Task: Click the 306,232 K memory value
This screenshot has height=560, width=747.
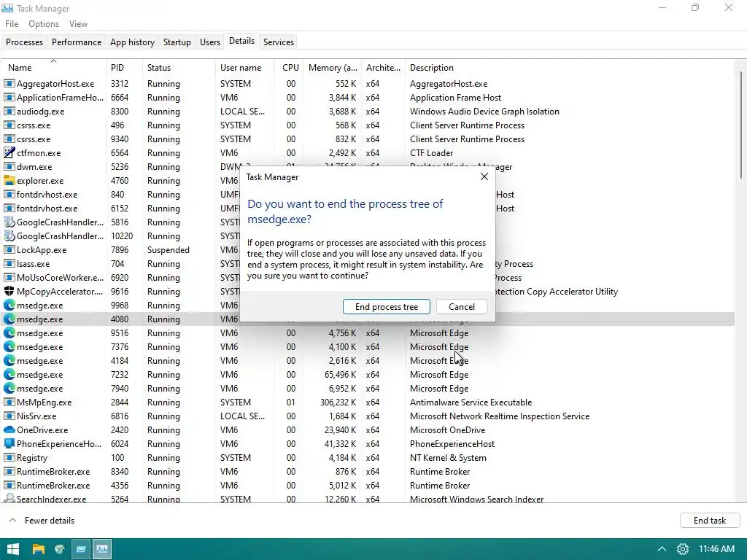Action: [338, 402]
